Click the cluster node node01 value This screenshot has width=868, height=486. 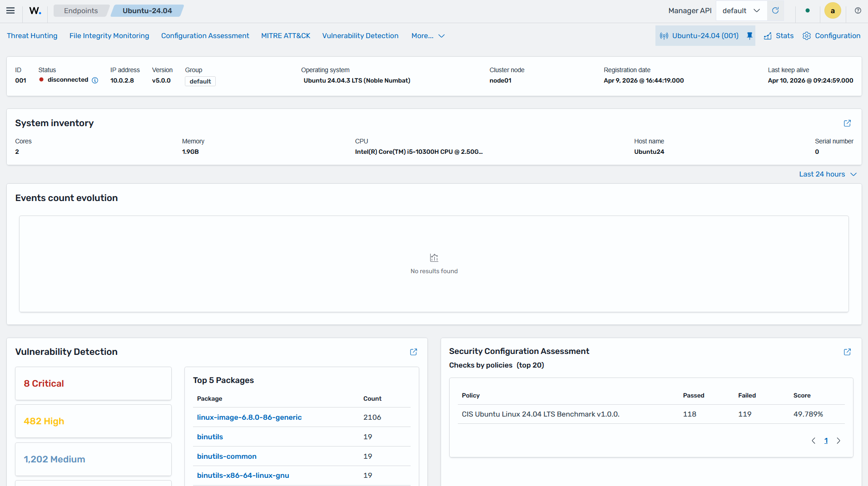tap(500, 80)
